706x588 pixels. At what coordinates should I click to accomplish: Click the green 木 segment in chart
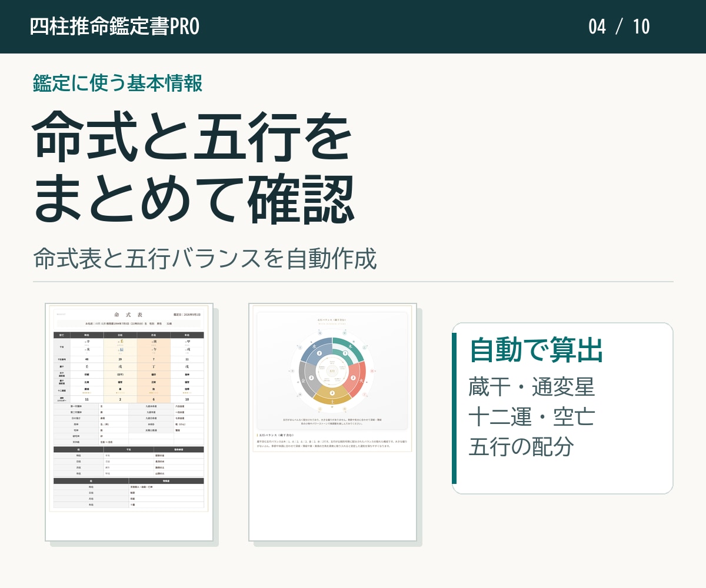pyautogui.click(x=352, y=349)
